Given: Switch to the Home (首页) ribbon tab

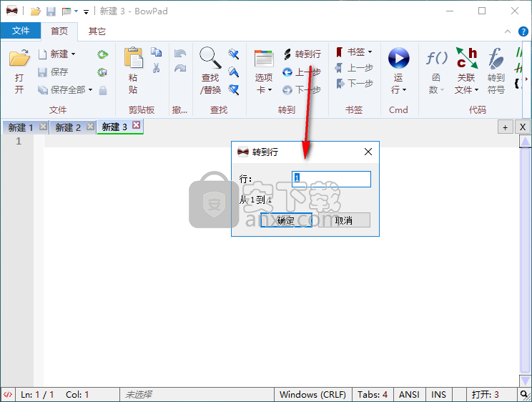Looking at the screenshot, I should click(x=59, y=31).
